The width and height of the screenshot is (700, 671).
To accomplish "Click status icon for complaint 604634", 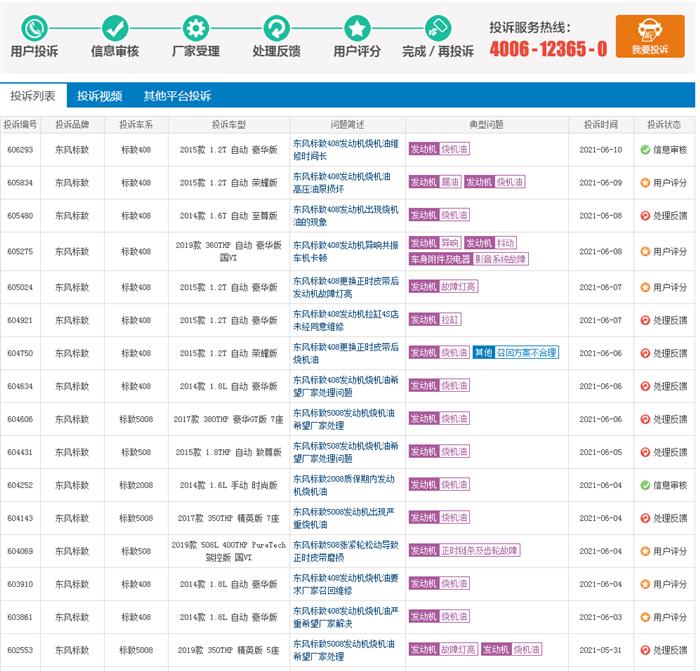I will coord(645,386).
